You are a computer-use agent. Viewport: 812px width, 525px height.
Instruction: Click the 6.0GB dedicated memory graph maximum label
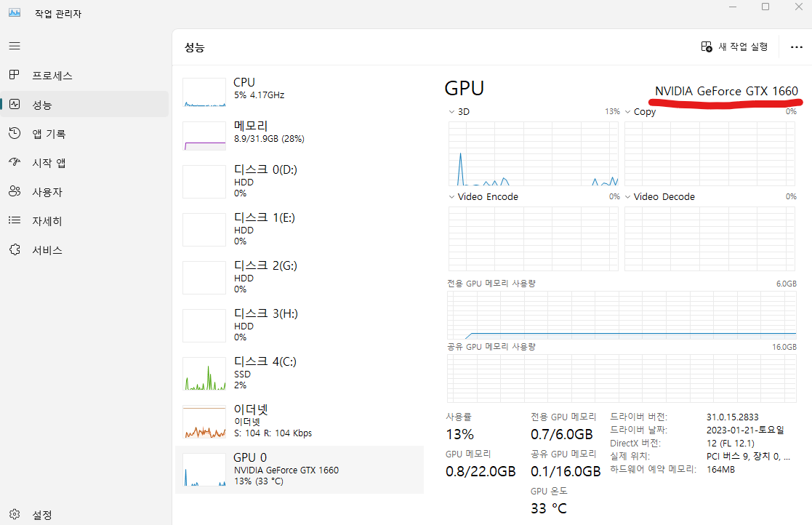[x=786, y=284]
